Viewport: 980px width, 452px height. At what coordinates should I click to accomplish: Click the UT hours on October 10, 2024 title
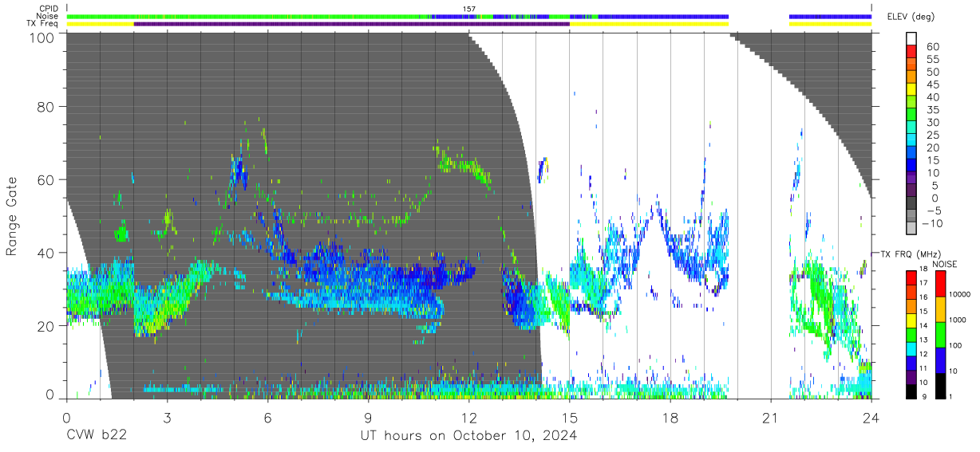point(468,436)
